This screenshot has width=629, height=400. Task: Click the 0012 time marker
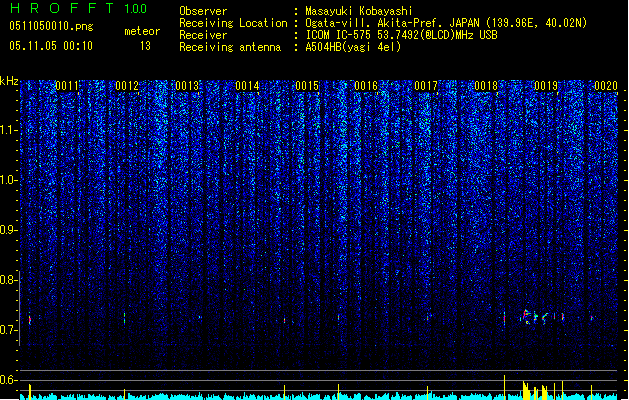tap(127, 86)
